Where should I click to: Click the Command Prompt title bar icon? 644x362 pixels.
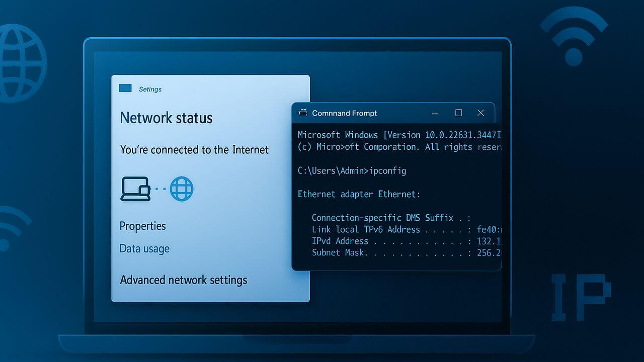(x=302, y=113)
